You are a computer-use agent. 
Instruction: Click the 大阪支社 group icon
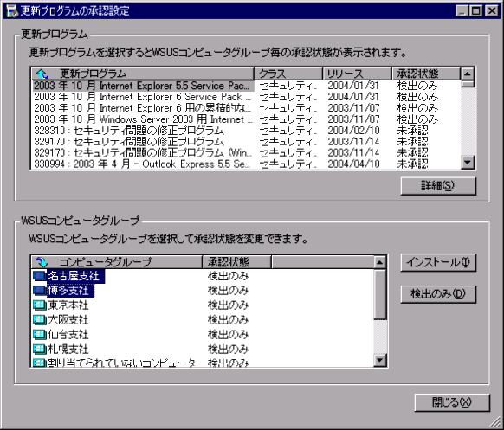(39, 319)
